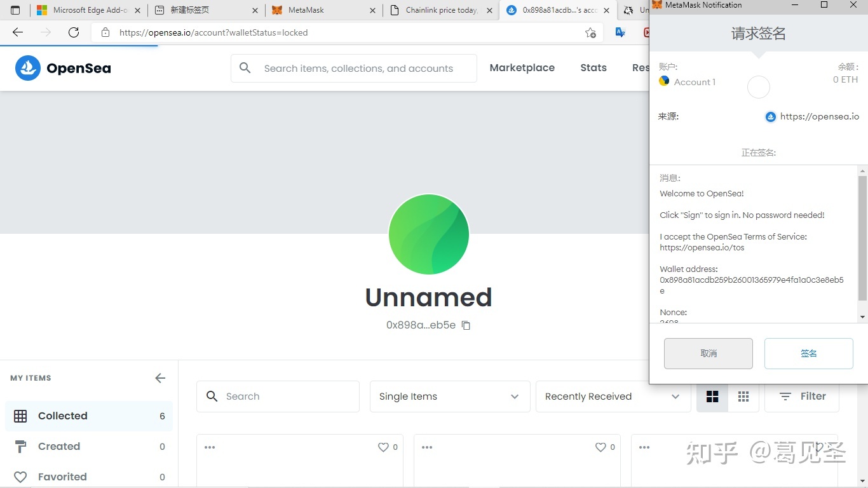The height and width of the screenshot is (488, 868).
Task: Open the translate icon in toolbar
Action: [x=620, y=32]
